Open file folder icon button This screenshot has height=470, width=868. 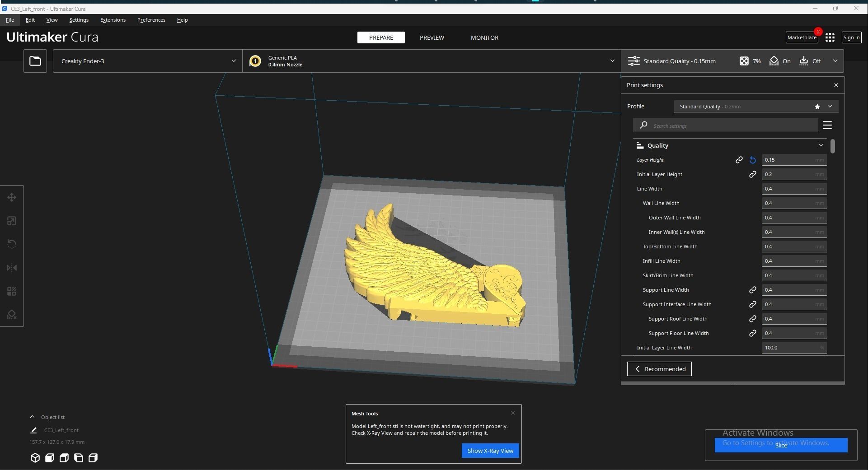coord(35,61)
